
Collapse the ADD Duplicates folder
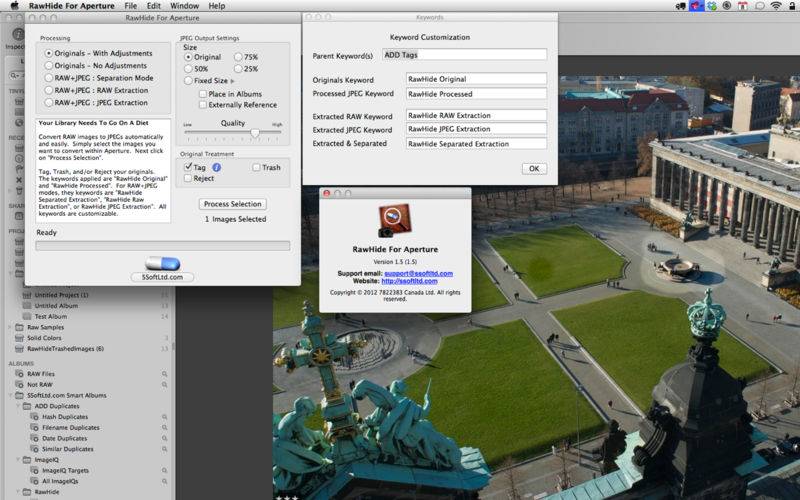[18, 406]
